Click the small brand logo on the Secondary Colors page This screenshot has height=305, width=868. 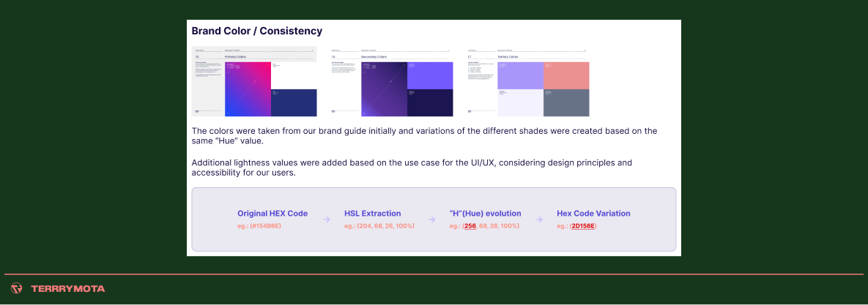[x=333, y=111]
